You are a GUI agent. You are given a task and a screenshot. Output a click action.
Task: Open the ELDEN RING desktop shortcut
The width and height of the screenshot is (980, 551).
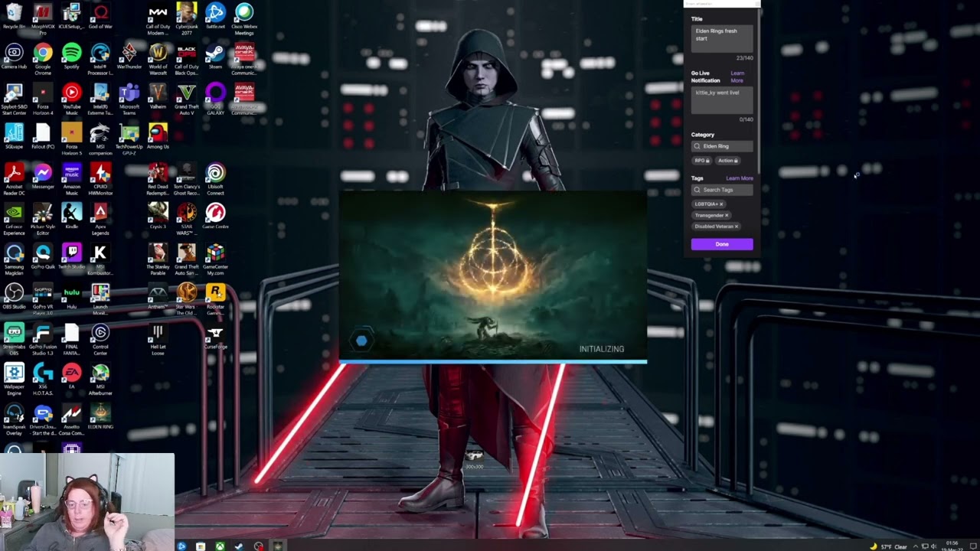pyautogui.click(x=100, y=416)
